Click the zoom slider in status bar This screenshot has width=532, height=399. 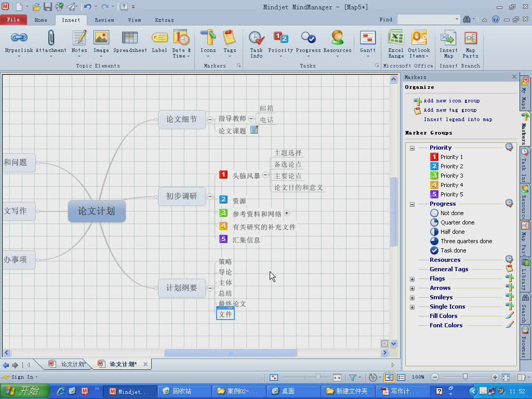pos(465,377)
